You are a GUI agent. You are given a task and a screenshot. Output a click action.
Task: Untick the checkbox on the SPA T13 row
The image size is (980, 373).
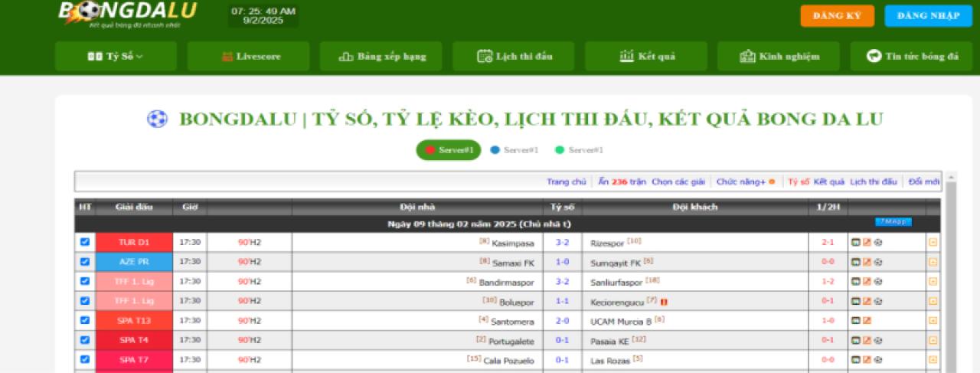[85, 320]
